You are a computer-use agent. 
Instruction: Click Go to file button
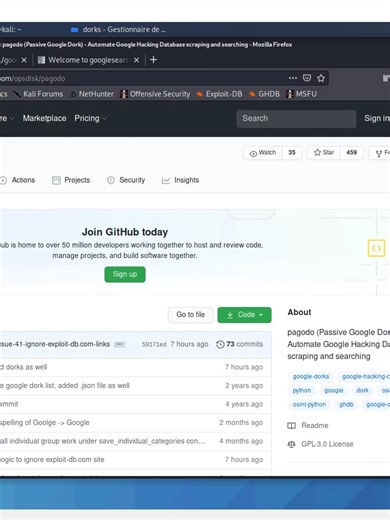190,315
